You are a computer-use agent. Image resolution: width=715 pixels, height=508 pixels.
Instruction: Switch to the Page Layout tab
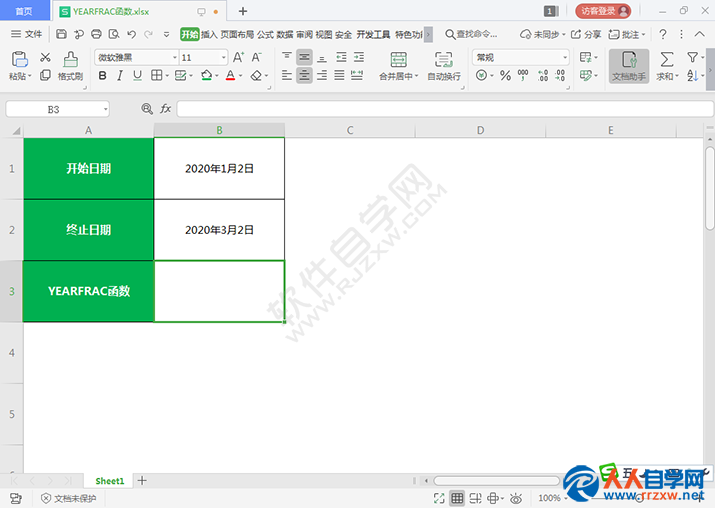click(237, 35)
